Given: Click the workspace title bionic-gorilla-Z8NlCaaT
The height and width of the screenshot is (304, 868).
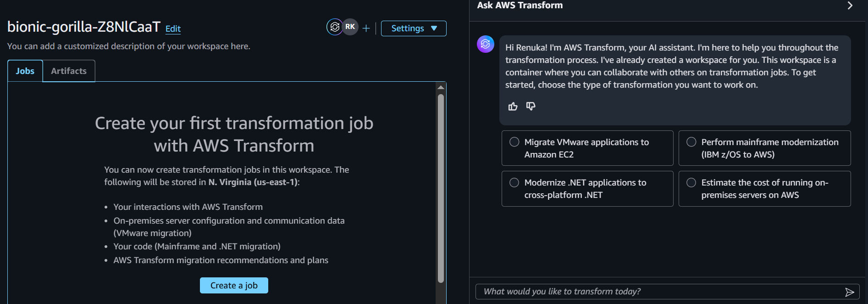Looking at the screenshot, I should [x=84, y=27].
